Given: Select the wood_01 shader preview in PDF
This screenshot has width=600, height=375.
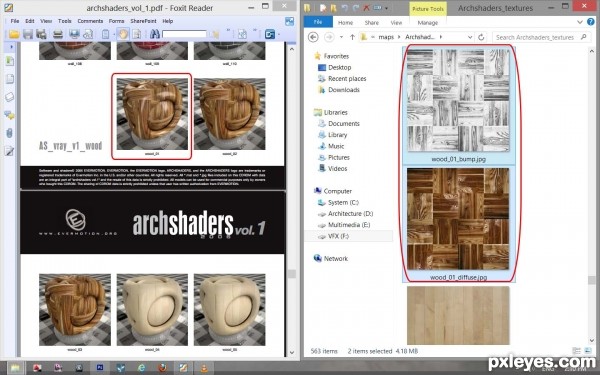Looking at the screenshot, I should (152, 114).
